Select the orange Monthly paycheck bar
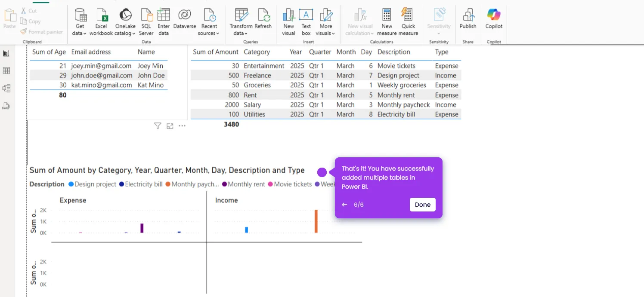644x297 pixels. point(316,221)
